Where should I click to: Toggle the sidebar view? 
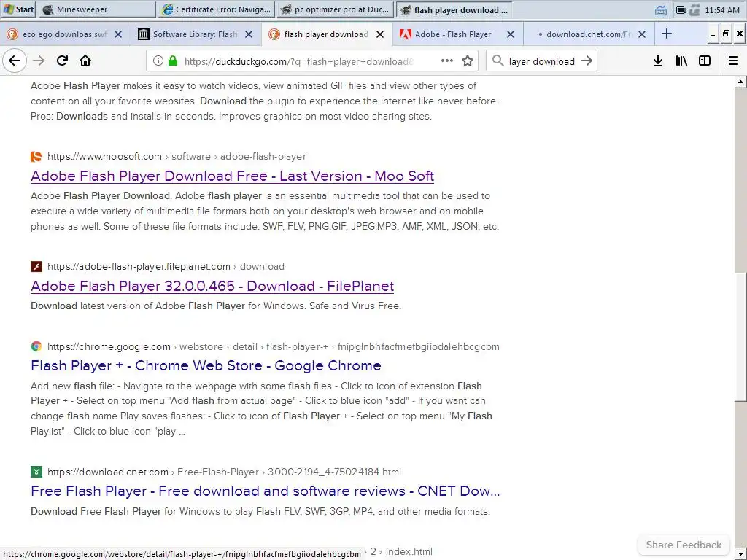[705, 61]
